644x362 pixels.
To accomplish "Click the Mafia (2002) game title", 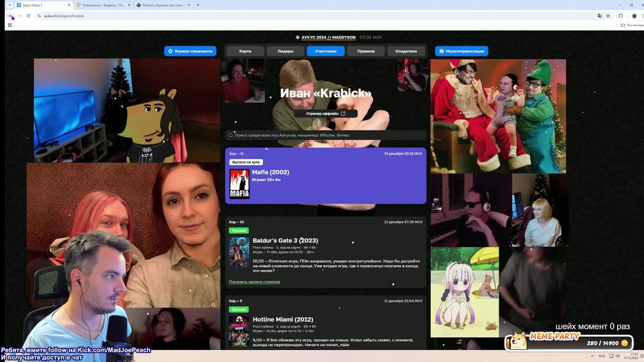I will 270,172.
